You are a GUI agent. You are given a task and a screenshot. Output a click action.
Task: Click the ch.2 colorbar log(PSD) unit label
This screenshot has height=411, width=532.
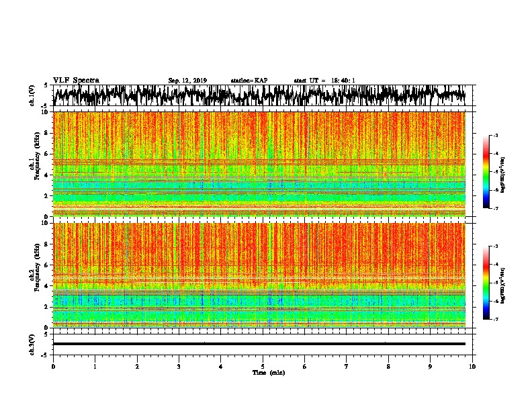503,285
